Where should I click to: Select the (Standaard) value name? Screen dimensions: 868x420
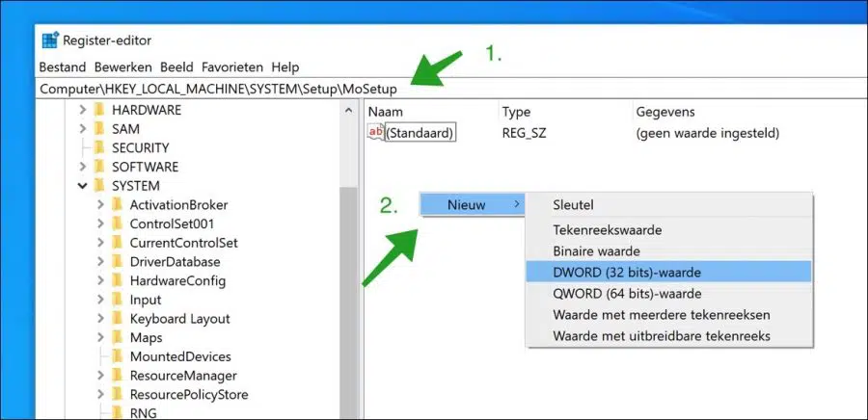click(x=420, y=133)
